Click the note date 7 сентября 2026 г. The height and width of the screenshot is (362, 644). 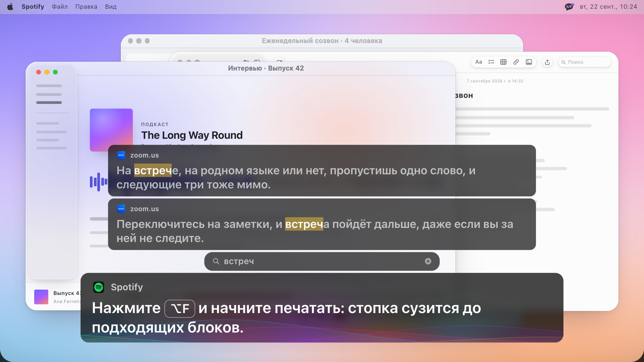(x=495, y=81)
